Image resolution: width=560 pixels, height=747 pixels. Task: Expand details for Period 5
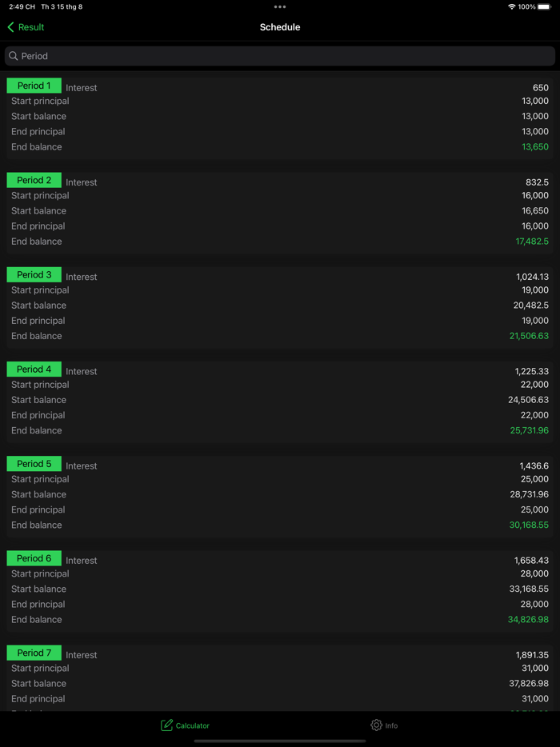(34, 463)
